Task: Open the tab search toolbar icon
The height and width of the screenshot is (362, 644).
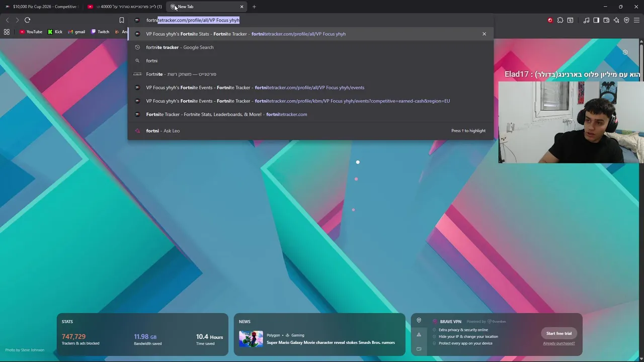Action: click(570, 20)
